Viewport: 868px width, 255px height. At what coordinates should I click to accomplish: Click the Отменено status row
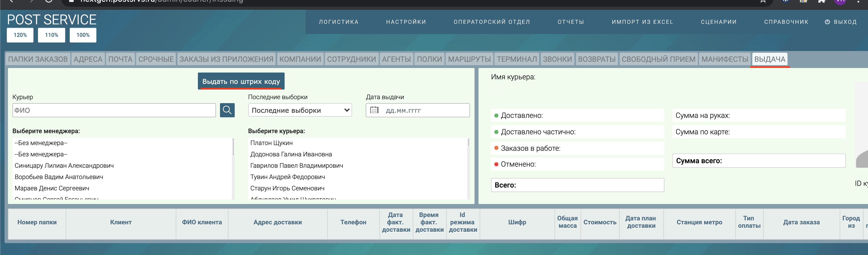pos(577,164)
